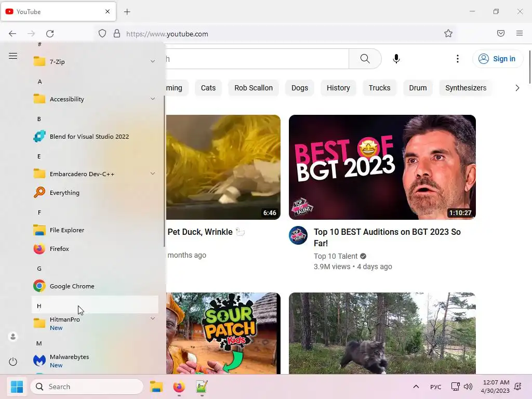Open File Explorer from Start menu
Viewport: 532px width, 399px height.
(x=95, y=230)
